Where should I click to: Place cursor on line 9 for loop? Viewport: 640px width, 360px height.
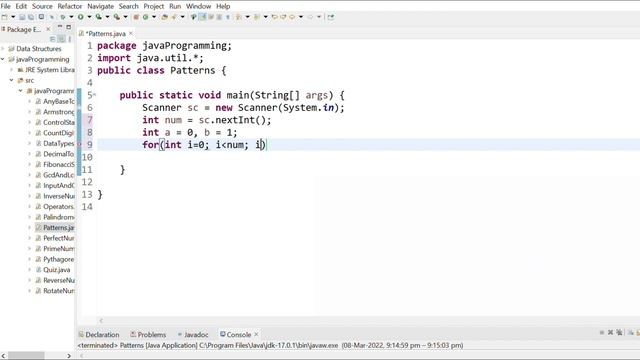[204, 145]
